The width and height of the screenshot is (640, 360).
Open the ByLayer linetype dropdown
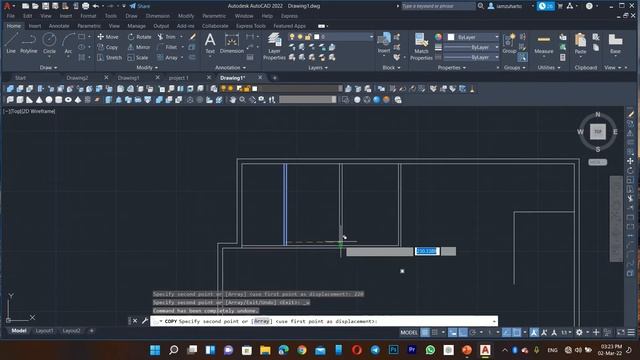click(x=471, y=58)
